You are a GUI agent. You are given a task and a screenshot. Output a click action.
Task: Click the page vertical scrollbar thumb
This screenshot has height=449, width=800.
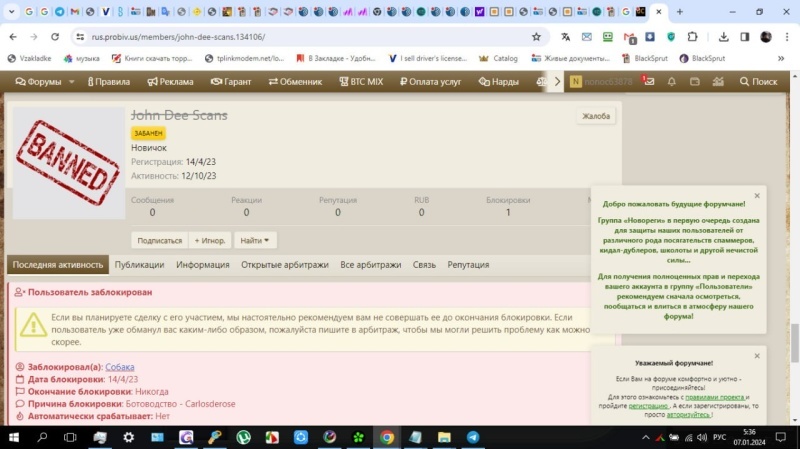point(795,342)
